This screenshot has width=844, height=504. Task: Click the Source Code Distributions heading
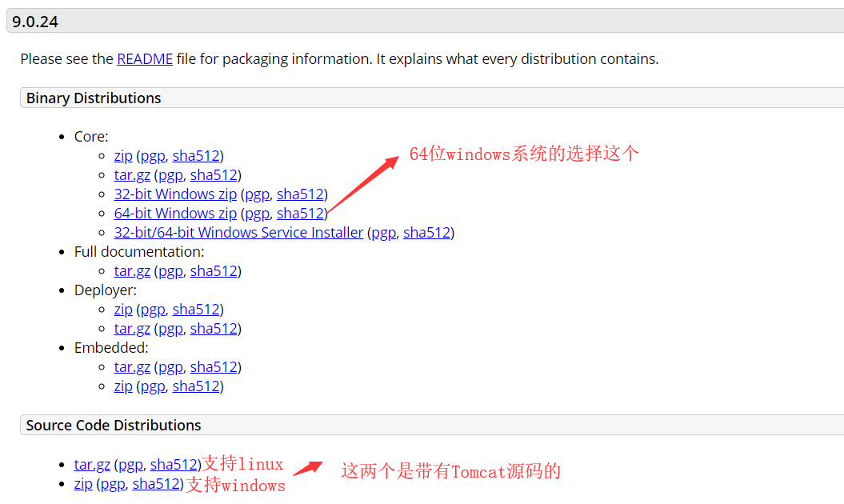point(114,426)
